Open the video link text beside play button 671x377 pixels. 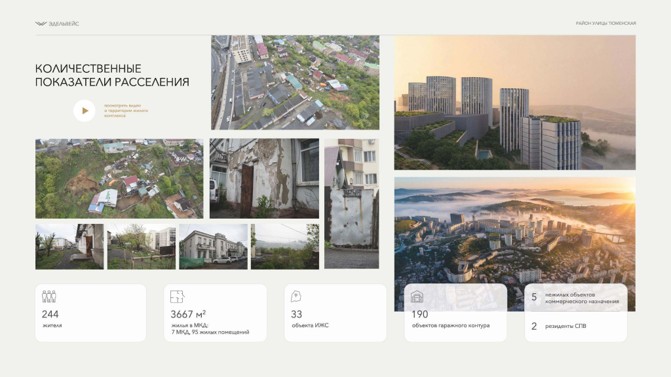(126, 110)
